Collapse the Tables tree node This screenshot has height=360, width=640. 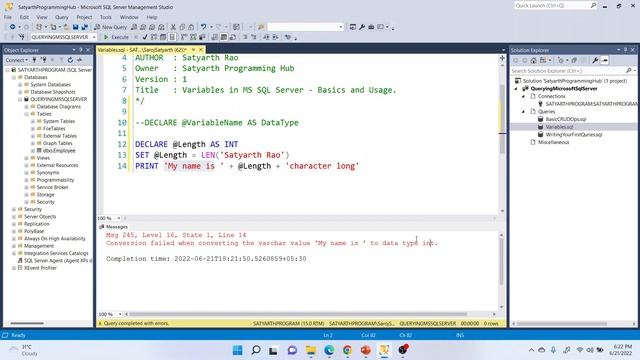click(x=27, y=114)
